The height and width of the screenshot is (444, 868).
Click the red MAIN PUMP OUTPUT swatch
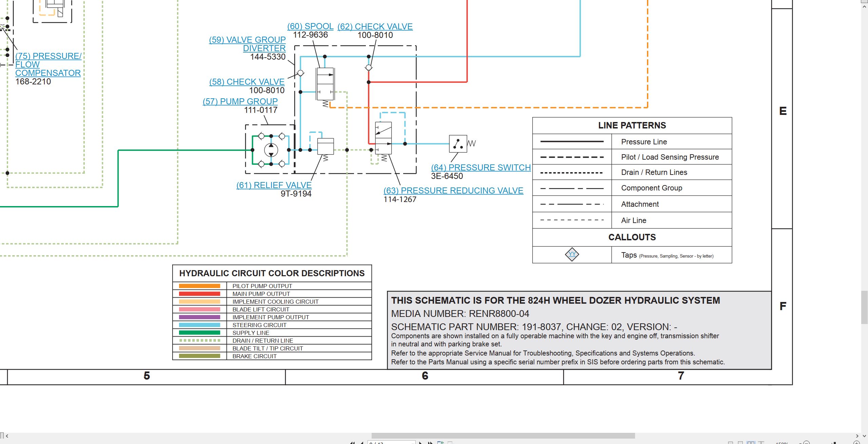pos(199,294)
